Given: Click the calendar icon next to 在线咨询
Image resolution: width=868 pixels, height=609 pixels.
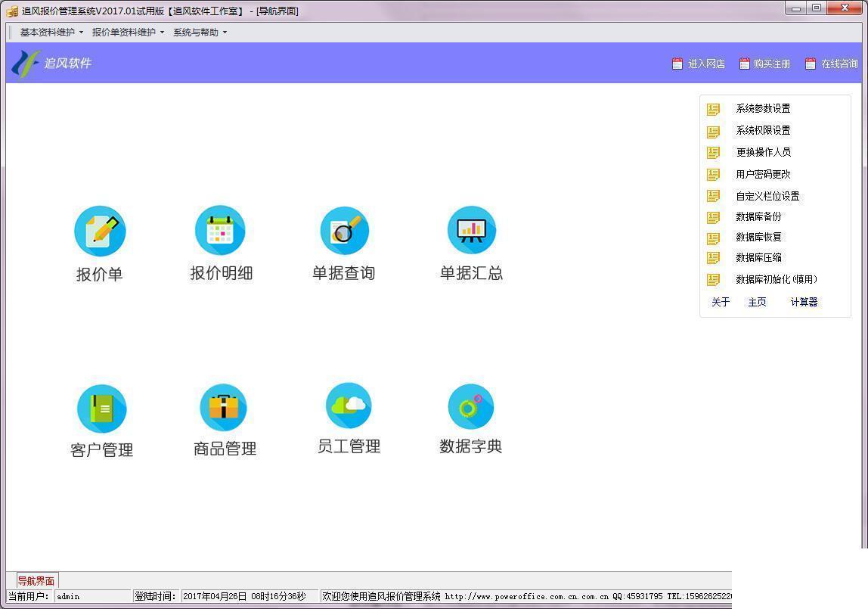Looking at the screenshot, I should [811, 64].
